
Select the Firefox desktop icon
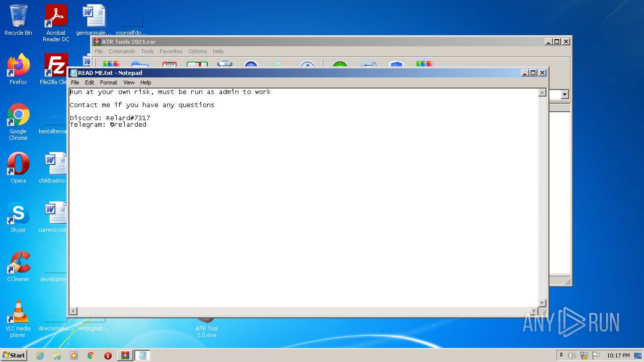click(18, 69)
